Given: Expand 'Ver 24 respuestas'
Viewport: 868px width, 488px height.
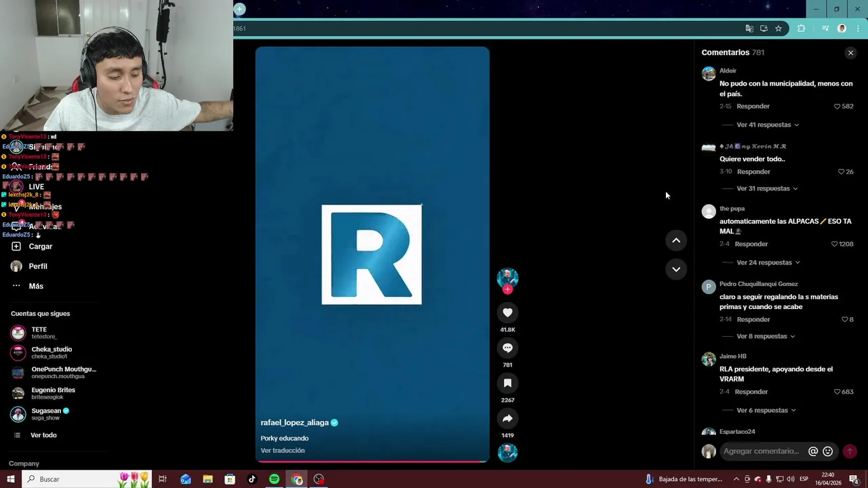Looking at the screenshot, I should [768, 262].
